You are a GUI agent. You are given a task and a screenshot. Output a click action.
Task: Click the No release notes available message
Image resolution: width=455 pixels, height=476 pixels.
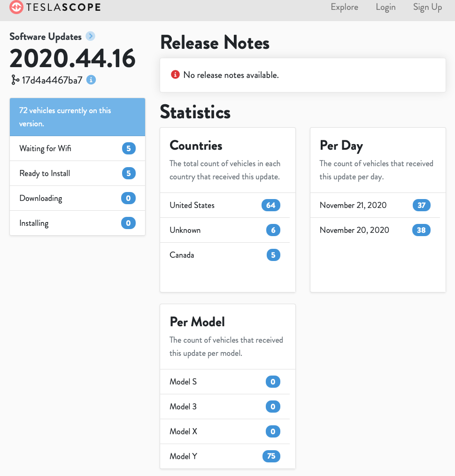231,75
